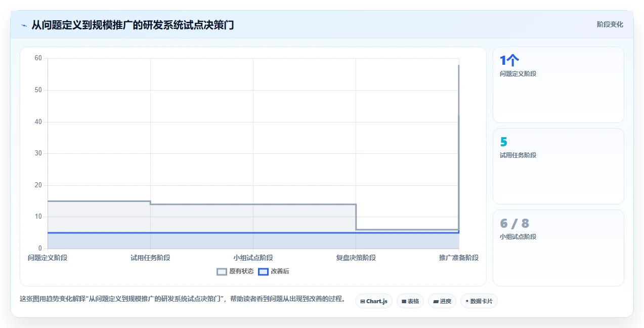Click the 数据卡片 tag chip
The image size is (644, 328).
(x=479, y=301)
